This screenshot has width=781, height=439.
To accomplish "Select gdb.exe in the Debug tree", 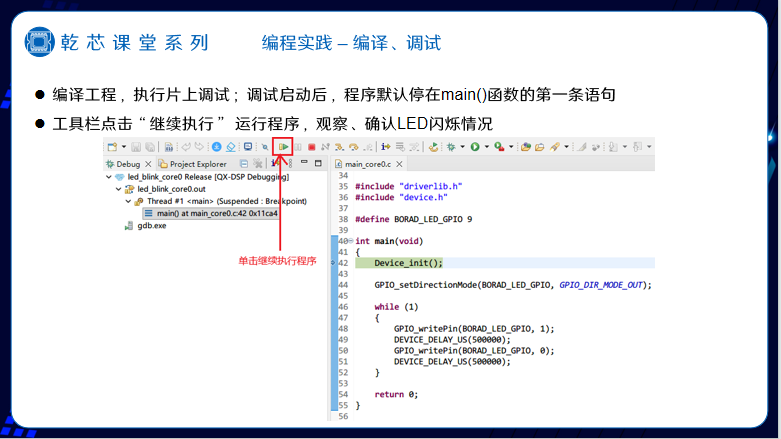I will point(151,226).
